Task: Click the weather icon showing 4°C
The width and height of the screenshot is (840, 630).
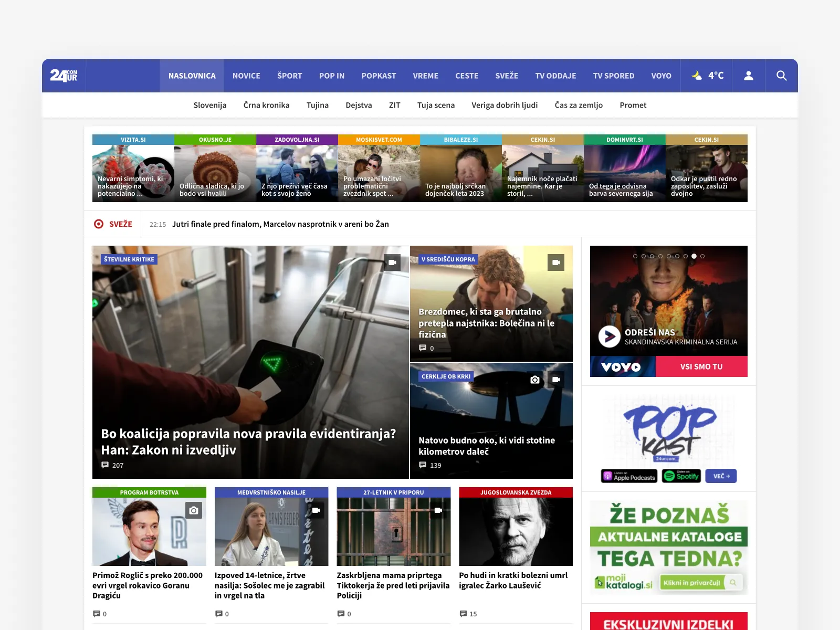Action: pos(707,76)
